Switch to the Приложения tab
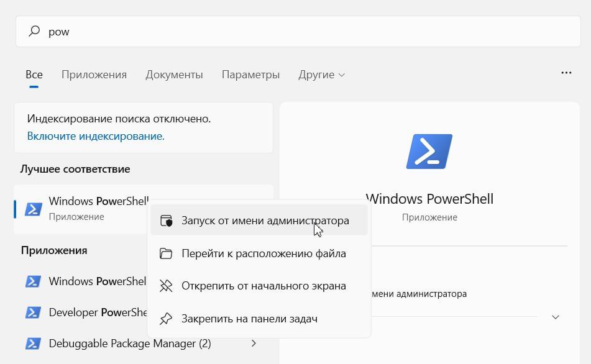The width and height of the screenshot is (591, 364). point(94,75)
